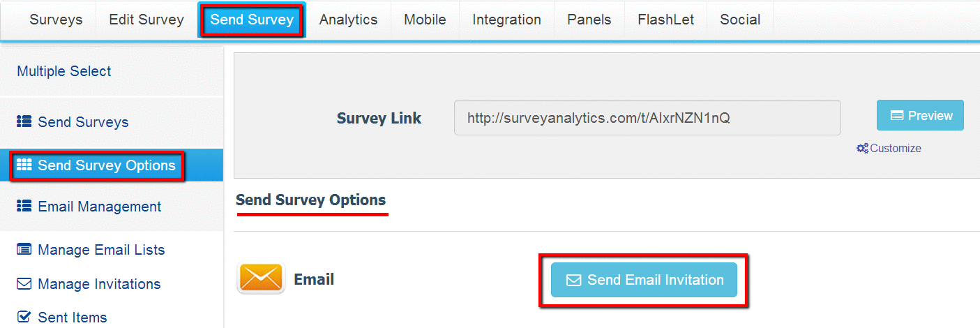This screenshot has width=980, height=328.
Task: Open the Panels tab
Action: click(589, 20)
